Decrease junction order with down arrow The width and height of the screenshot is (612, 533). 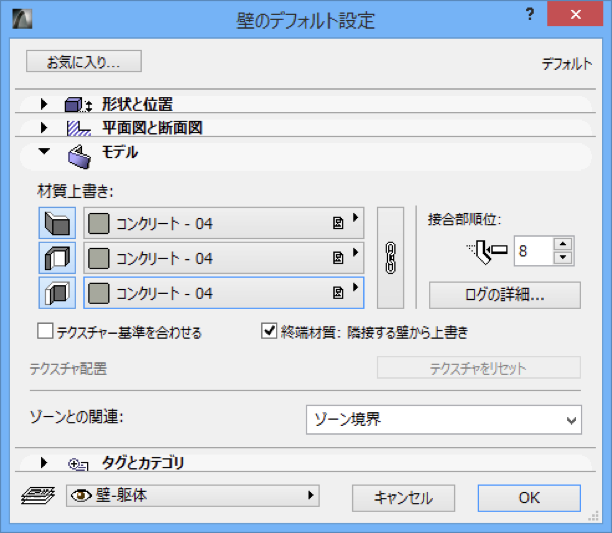pos(563,258)
